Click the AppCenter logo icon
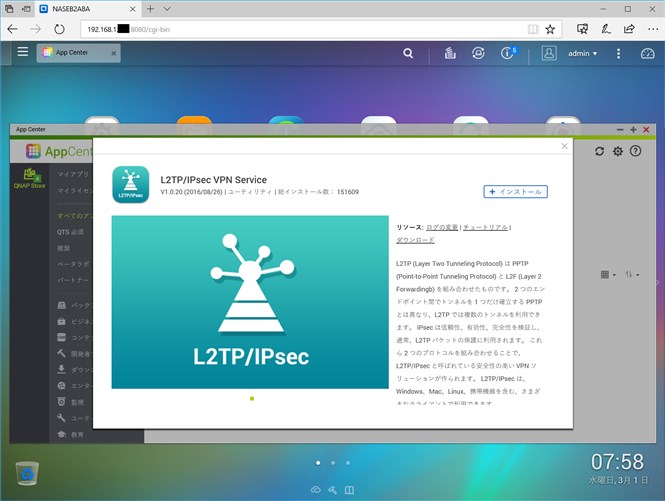This screenshot has height=501, width=665. click(33, 151)
